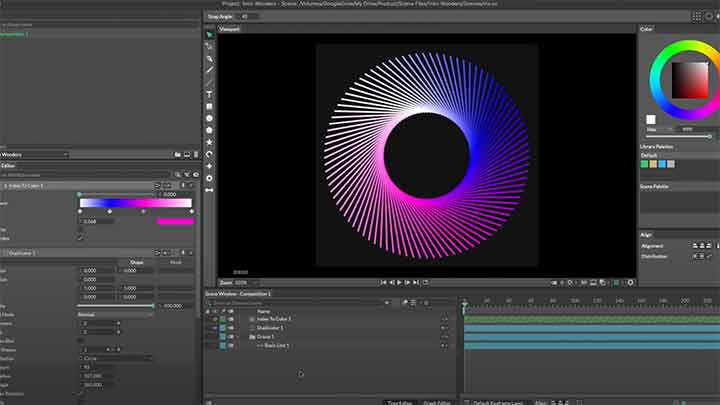Click the alpha slider under the color wheel
The width and height of the screenshot is (720, 405).
point(679,137)
